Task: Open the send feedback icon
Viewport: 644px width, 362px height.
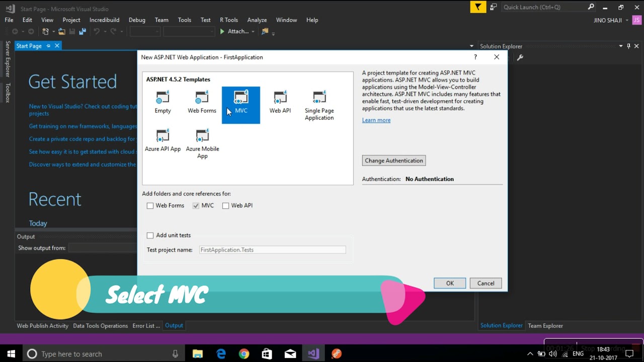Action: click(x=493, y=7)
